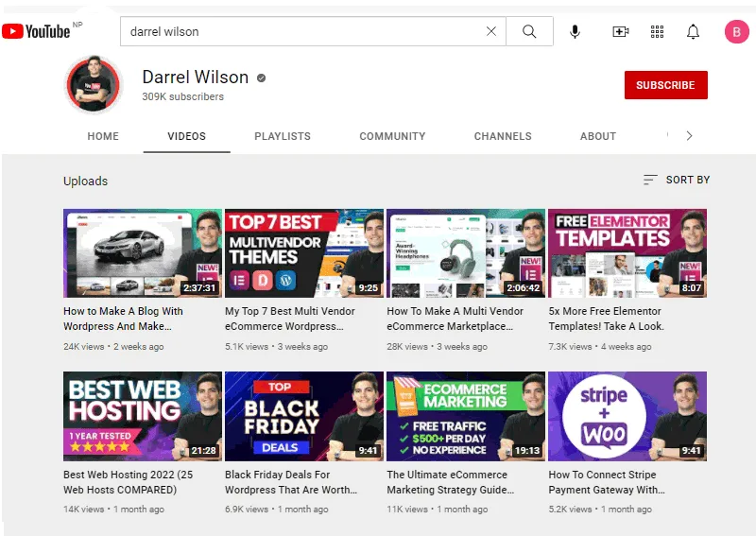
Task: Click title My Top 7 Best Multi Vendor
Action: 290,319
